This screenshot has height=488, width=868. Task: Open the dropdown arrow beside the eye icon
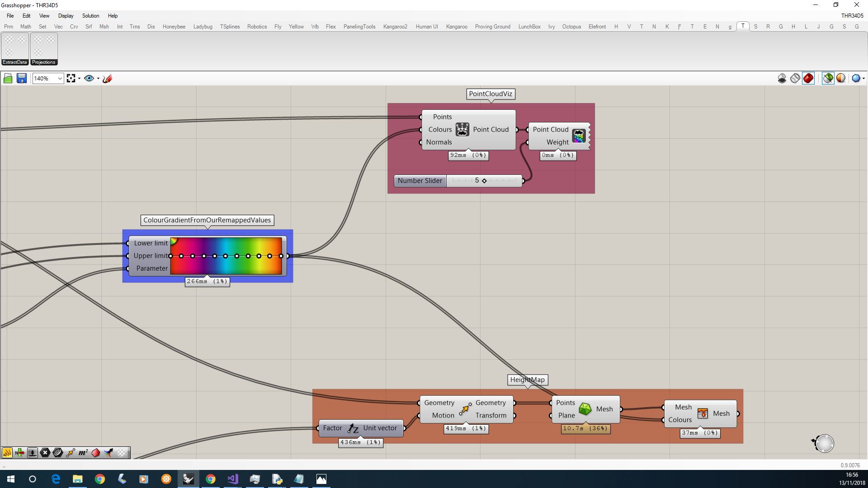tap(97, 78)
